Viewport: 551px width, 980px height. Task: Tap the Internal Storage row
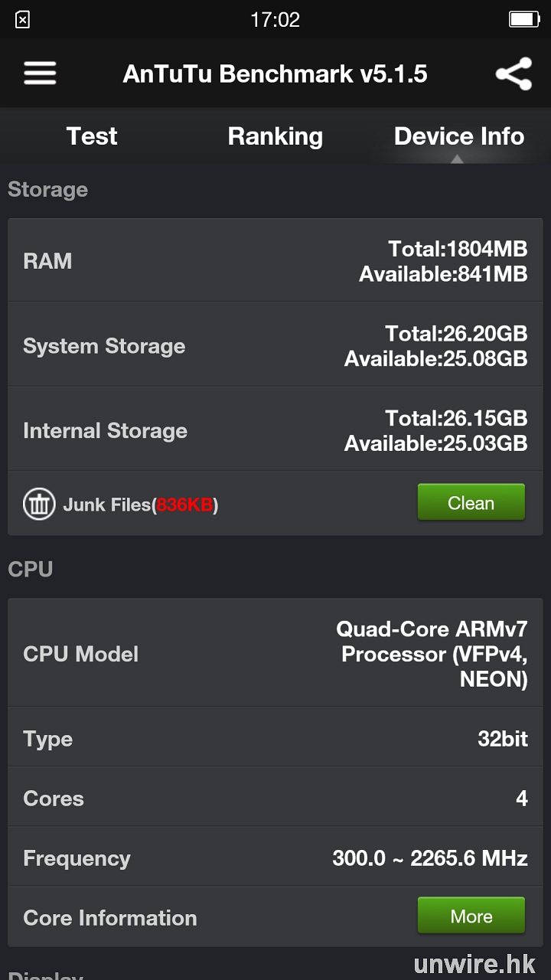[275, 430]
